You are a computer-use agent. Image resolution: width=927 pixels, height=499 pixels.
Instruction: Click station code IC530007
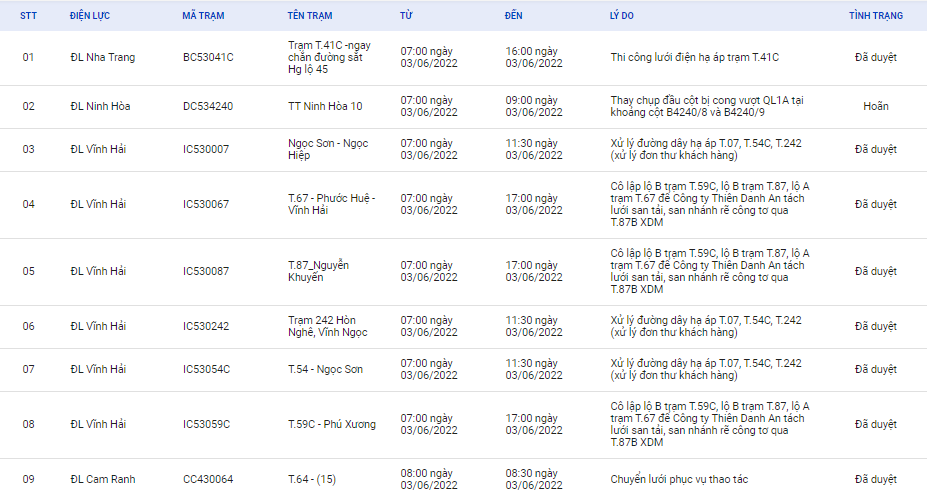coord(206,150)
